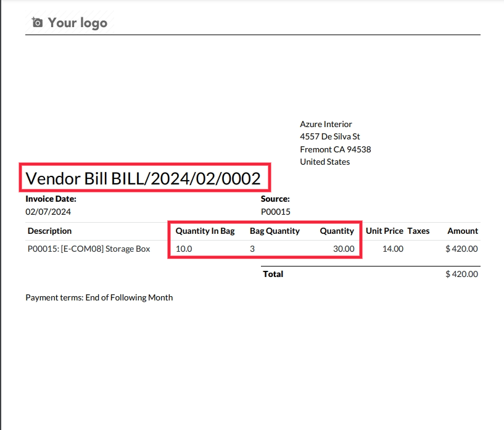The height and width of the screenshot is (430, 504).
Task: Select 'P00015: [E-COM08] Storage Box' description cell
Action: tap(89, 249)
